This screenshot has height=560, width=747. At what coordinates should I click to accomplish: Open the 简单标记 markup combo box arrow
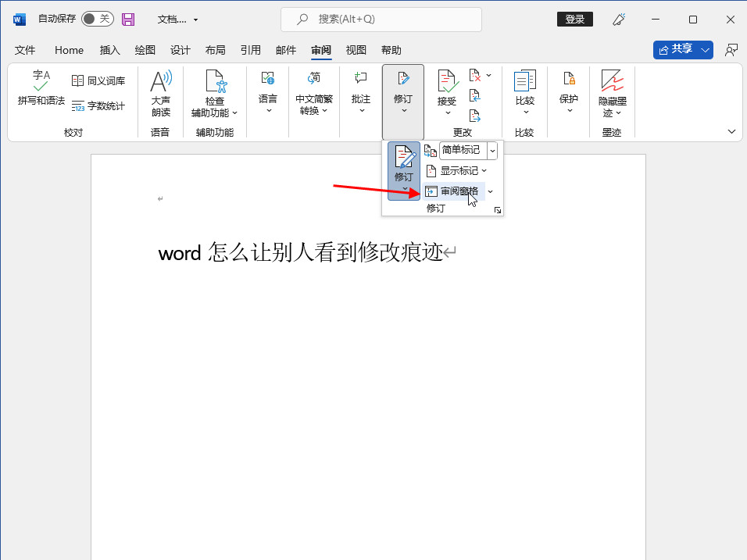point(492,151)
